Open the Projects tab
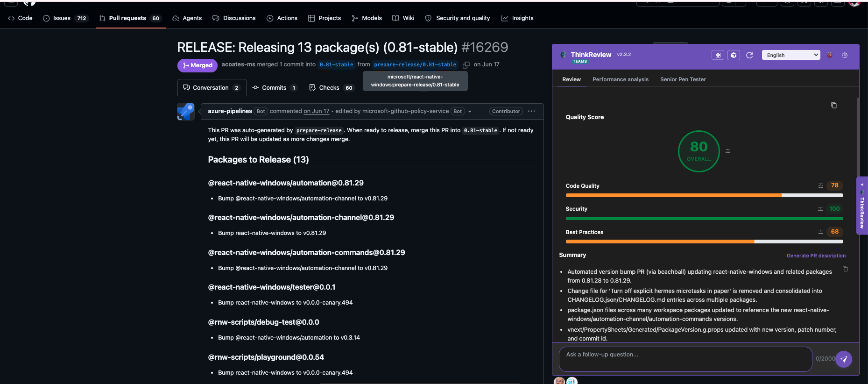Screen dimensions: 868x384 [x=325, y=18]
